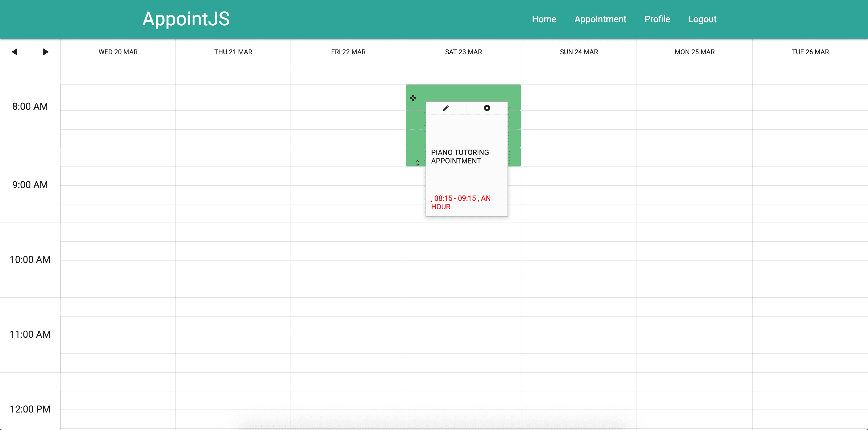The height and width of the screenshot is (430, 868).
Task: Click the resize handle at appointment bottom
Action: click(x=417, y=163)
